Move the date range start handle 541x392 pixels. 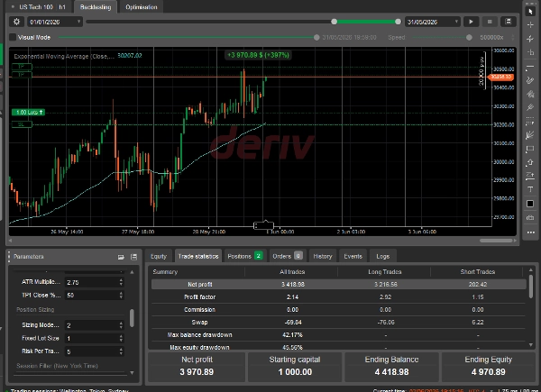(x=334, y=22)
